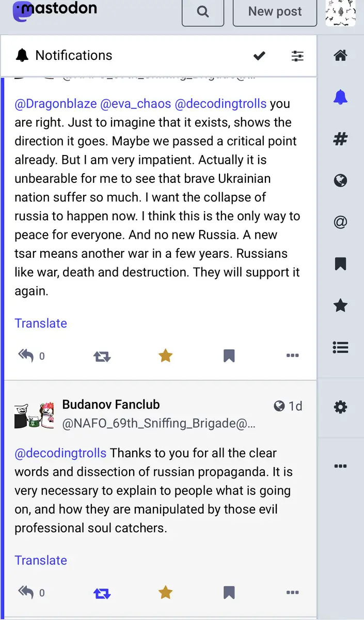The image size is (364, 620).
Task: Open Preferences gear icon
Action: pyautogui.click(x=340, y=407)
